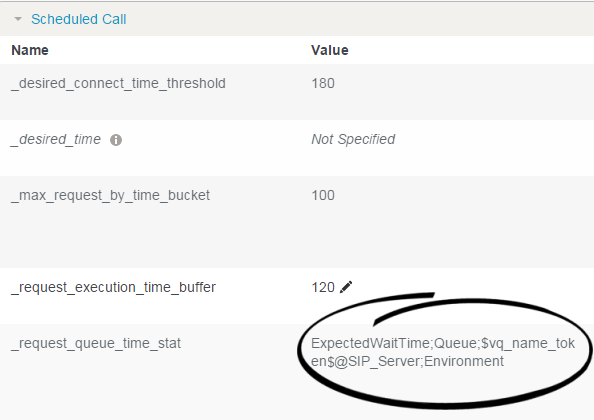
Task: Click the value 120 for execution buffer
Action: click(x=323, y=287)
